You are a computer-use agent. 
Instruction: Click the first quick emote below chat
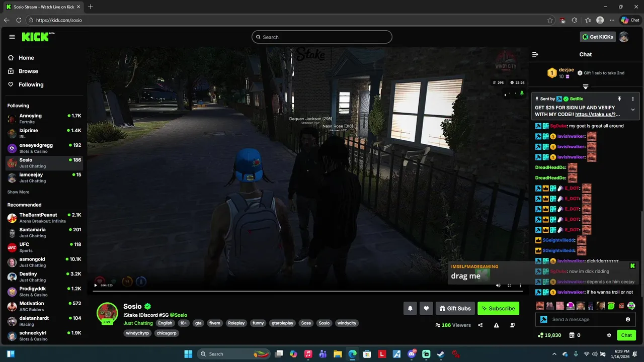(540, 305)
